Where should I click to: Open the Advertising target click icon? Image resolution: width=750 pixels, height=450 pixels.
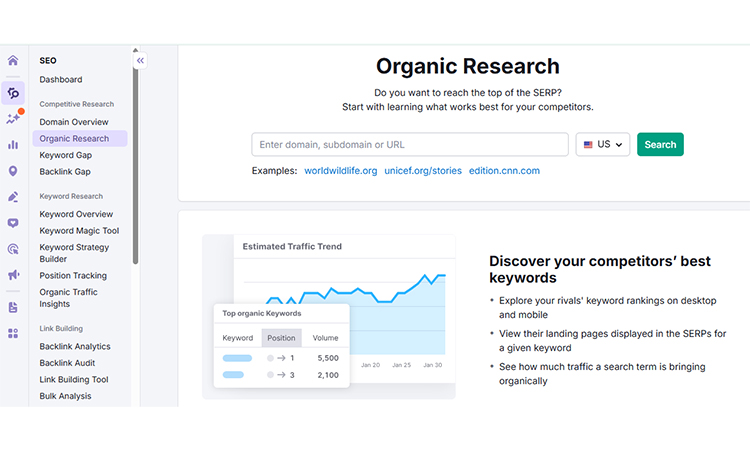(x=13, y=249)
